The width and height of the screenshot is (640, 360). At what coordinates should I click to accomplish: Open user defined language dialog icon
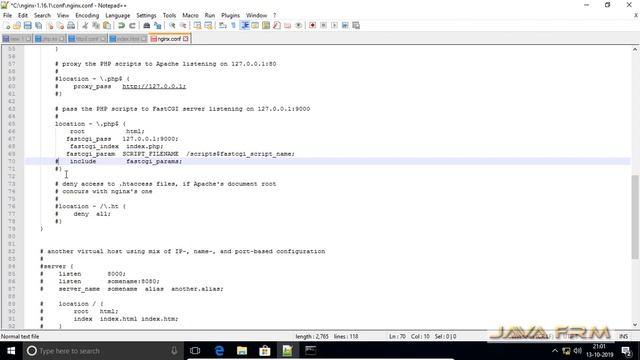click(x=255, y=25)
